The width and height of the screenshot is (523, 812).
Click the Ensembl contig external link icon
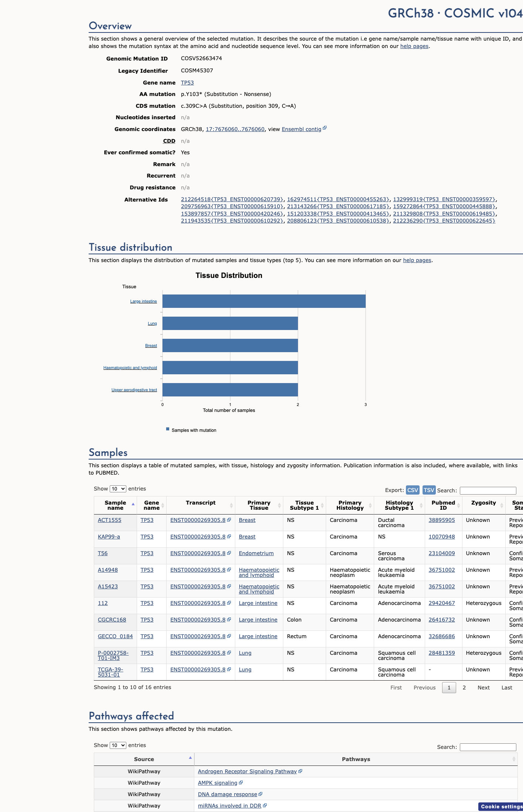pyautogui.click(x=325, y=128)
